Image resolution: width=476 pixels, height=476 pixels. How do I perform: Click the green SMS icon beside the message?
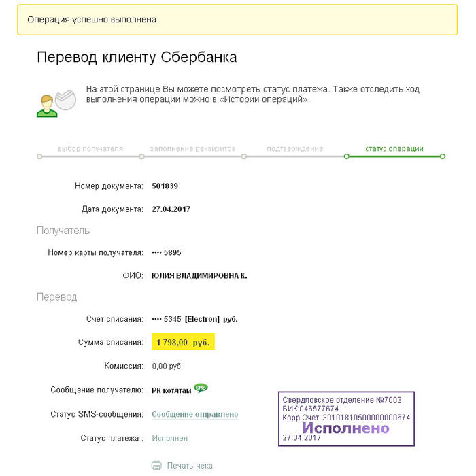pyautogui.click(x=201, y=388)
